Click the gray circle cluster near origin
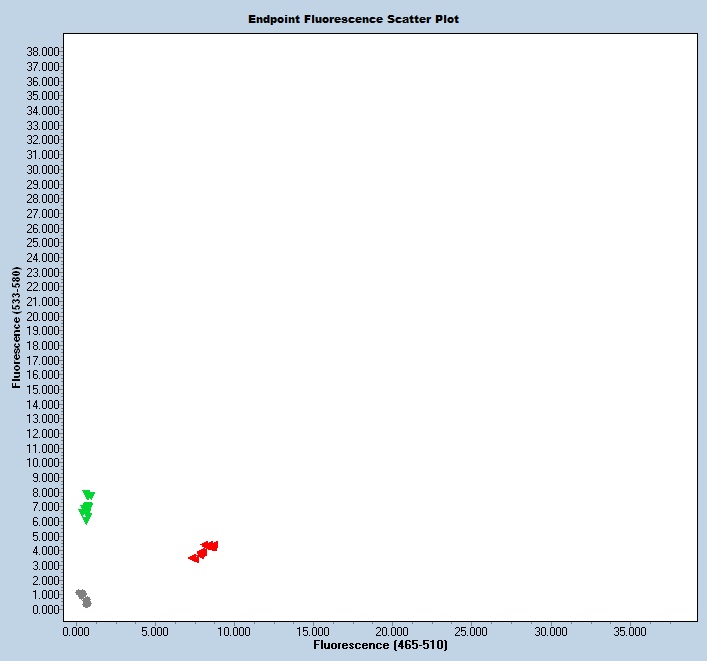The width and height of the screenshot is (707, 661). [x=84, y=598]
